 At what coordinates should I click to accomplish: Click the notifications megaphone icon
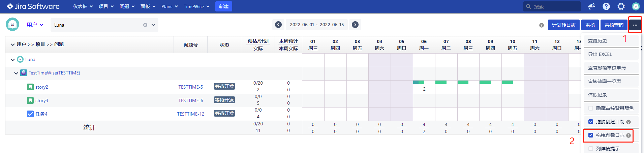pos(591,6)
